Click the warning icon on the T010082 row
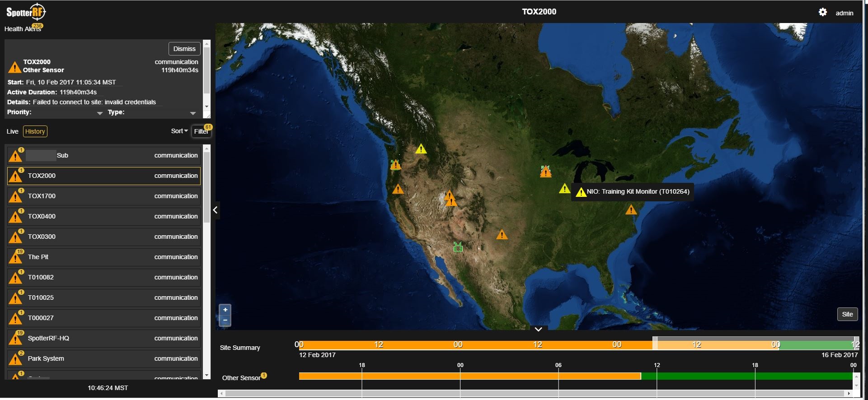Viewport: 868px width, 400px height. 15,278
